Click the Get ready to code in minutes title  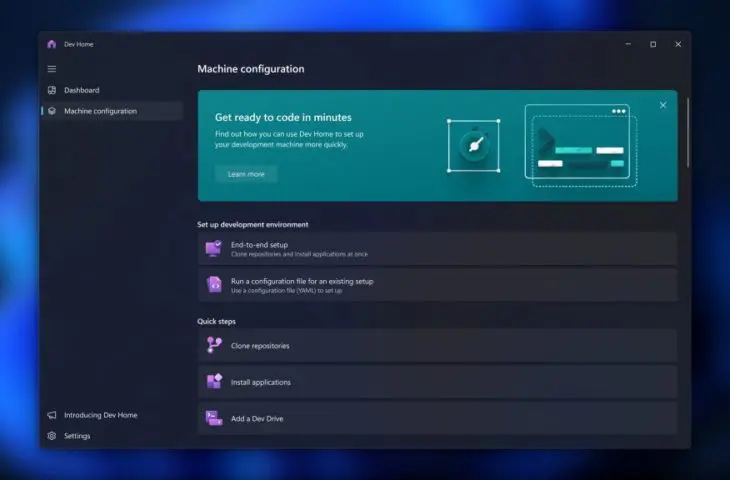[283, 117]
